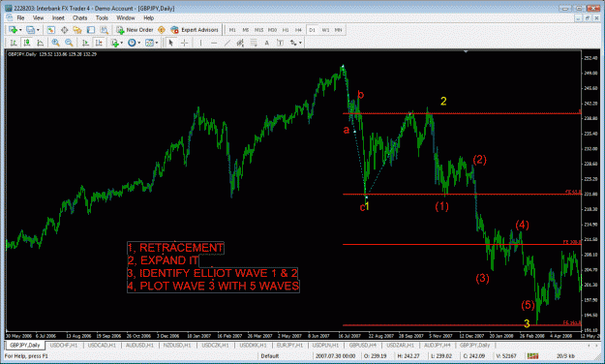Open the View menu
The height and width of the screenshot is (364, 605).
click(x=38, y=17)
